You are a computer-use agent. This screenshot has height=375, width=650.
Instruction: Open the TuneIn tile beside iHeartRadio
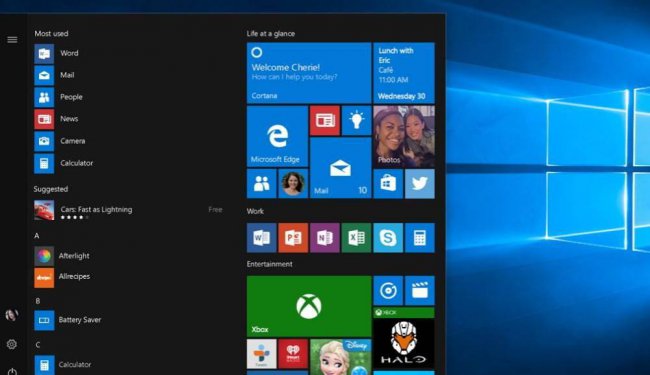tap(262, 354)
